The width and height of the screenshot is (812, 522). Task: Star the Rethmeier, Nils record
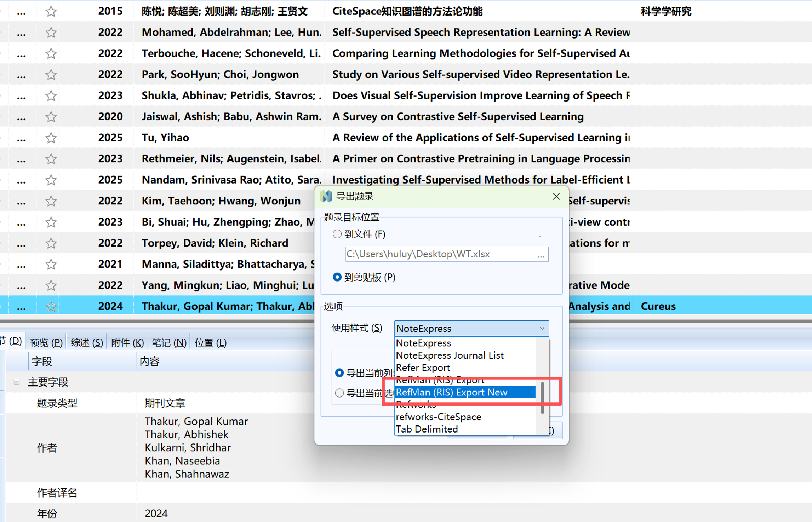coord(51,159)
